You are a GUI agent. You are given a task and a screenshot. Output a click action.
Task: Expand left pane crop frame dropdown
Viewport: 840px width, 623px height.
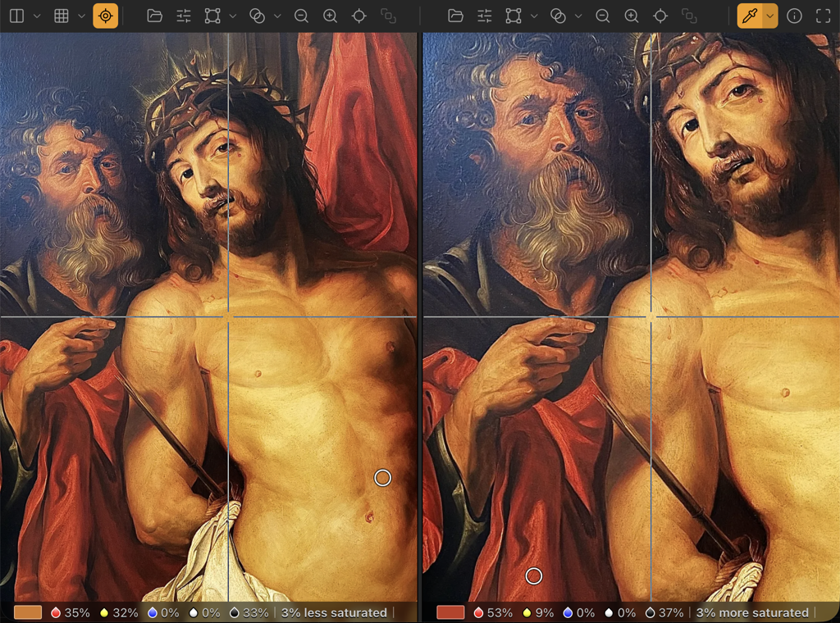click(233, 16)
